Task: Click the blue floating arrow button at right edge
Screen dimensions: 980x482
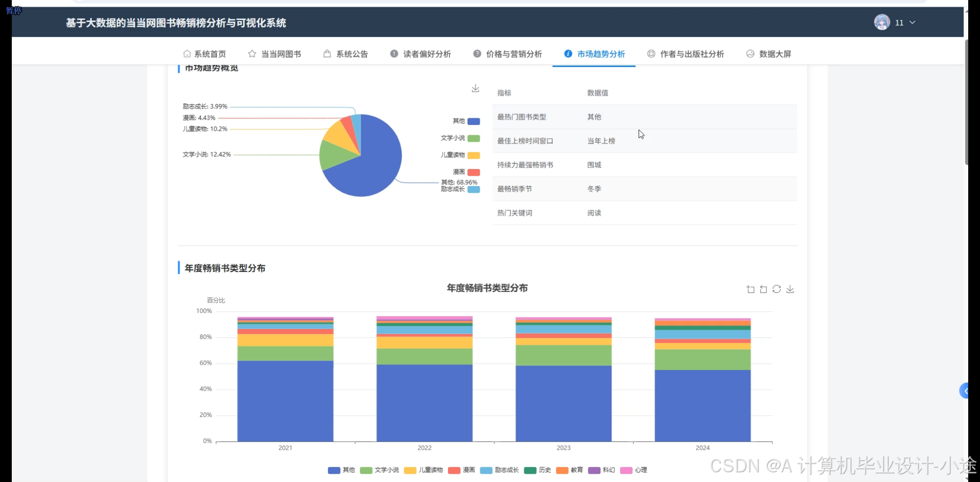Action: click(964, 391)
